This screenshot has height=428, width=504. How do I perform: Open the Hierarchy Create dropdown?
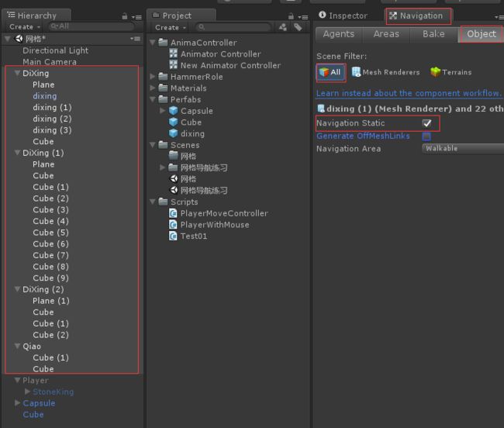(x=25, y=27)
